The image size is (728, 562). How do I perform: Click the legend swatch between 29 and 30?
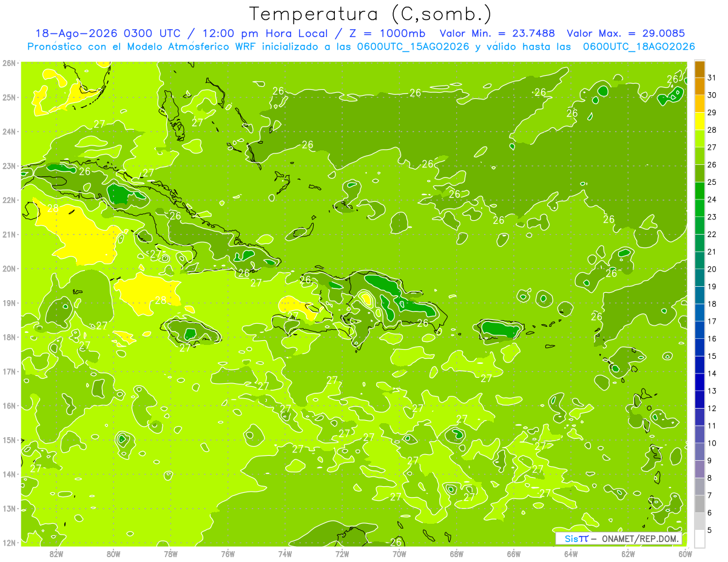tap(699, 104)
